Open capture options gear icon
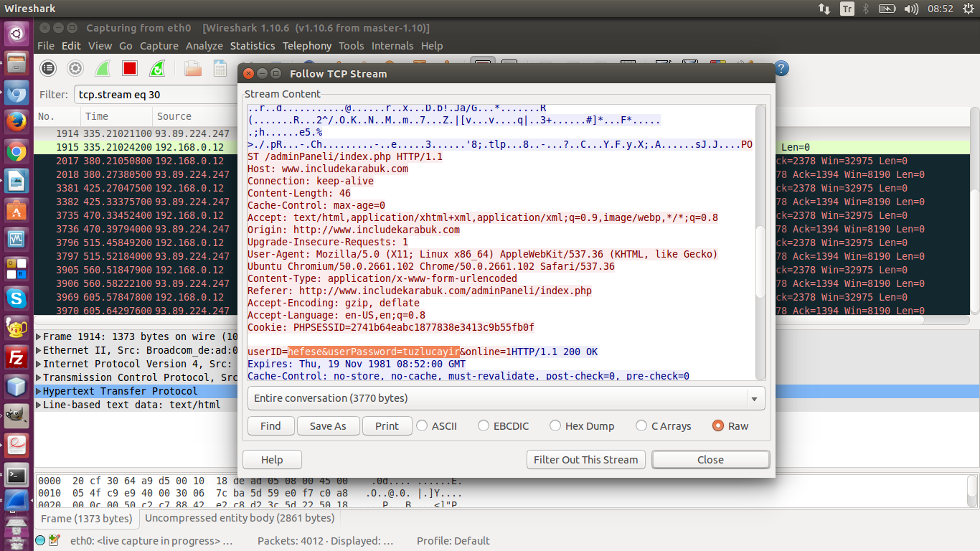 75,68
